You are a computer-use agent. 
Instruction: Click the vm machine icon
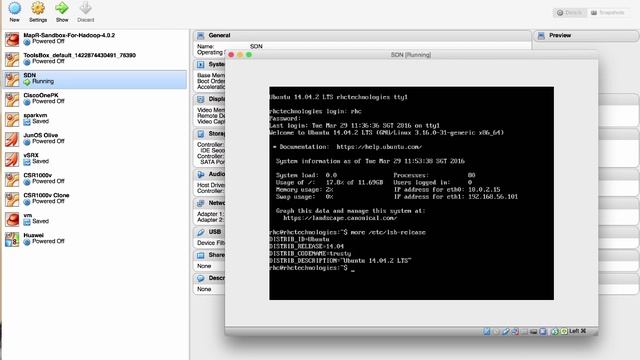(x=12, y=219)
